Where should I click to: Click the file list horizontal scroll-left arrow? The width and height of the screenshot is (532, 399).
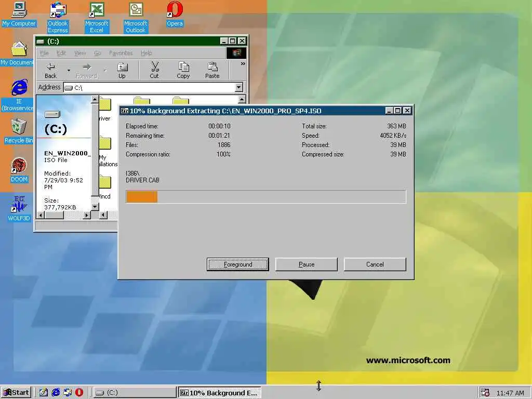[x=103, y=215]
